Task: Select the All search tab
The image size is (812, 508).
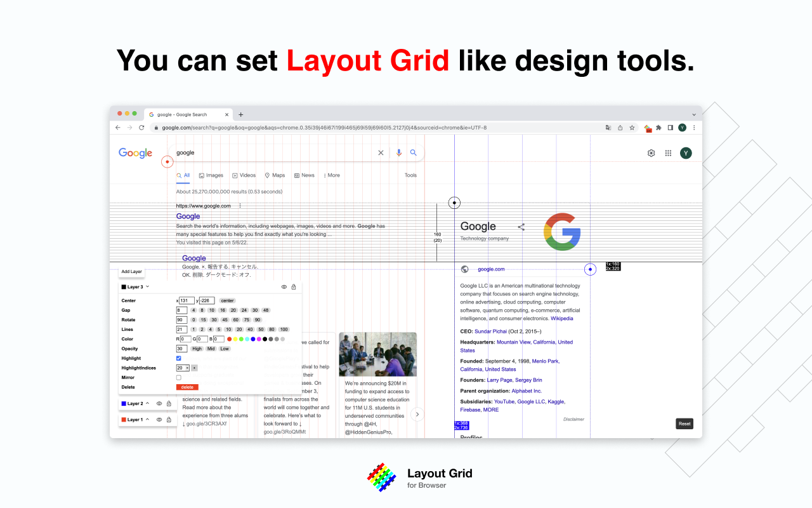Action: (183, 175)
